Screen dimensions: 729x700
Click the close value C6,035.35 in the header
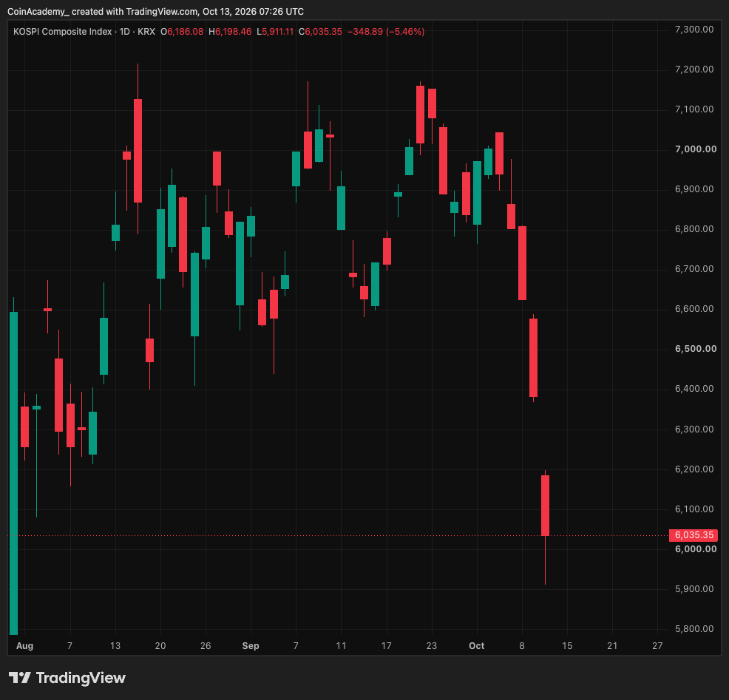click(320, 32)
